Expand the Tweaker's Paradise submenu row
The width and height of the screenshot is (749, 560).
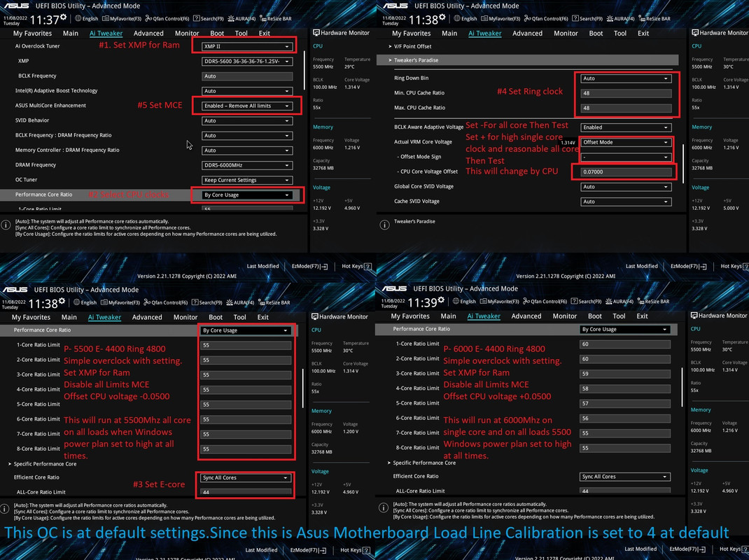coord(527,60)
